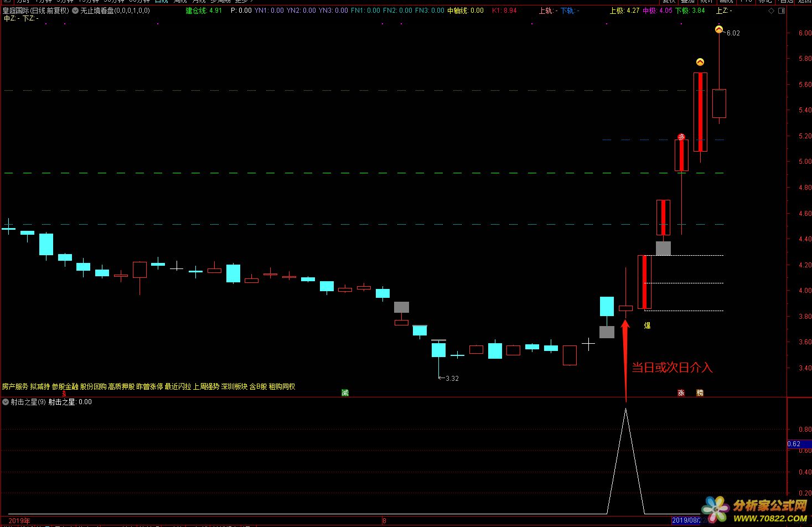Click the 上极: 4.27 value
Image resolution: width=812 pixels, height=527 pixels.
click(624, 11)
